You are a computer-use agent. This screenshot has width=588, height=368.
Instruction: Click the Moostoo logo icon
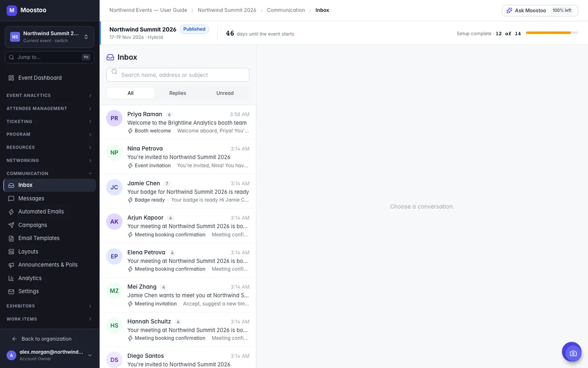pyautogui.click(x=12, y=10)
